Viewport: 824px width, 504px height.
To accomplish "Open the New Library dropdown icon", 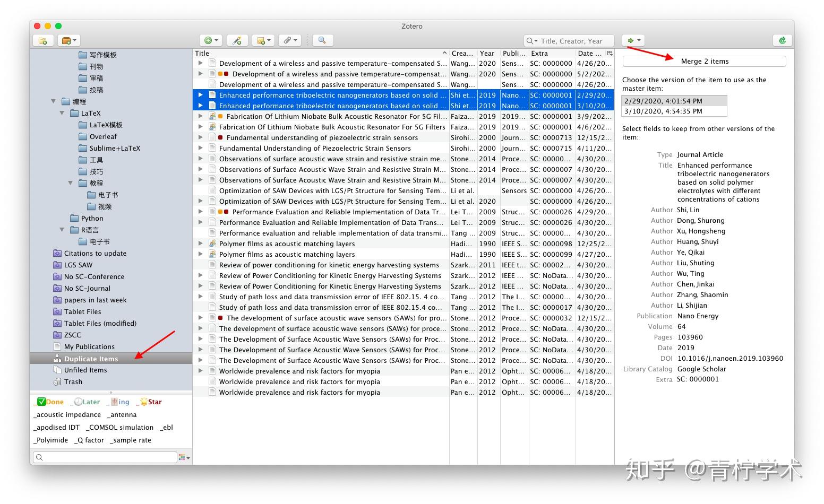I will 70,40.
